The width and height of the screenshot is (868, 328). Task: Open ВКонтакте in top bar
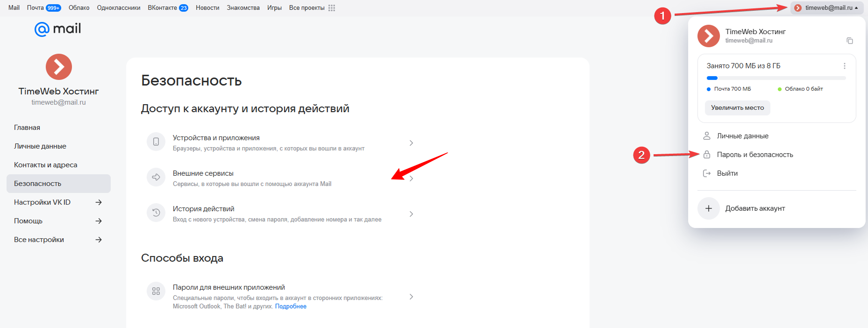tap(163, 8)
